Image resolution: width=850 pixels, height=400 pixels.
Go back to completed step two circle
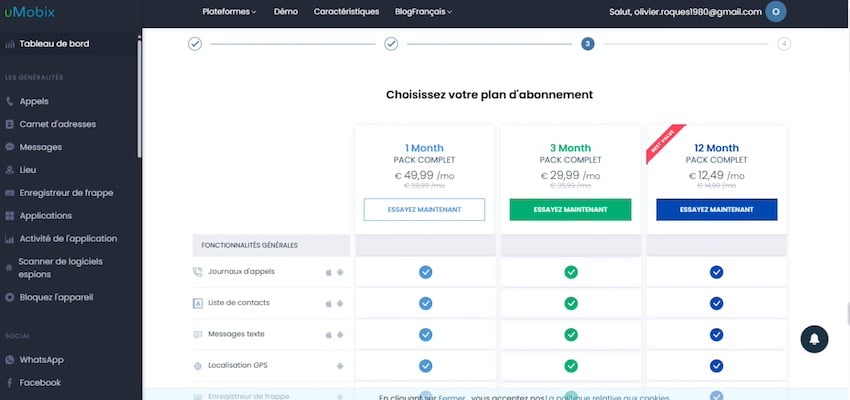click(x=391, y=44)
